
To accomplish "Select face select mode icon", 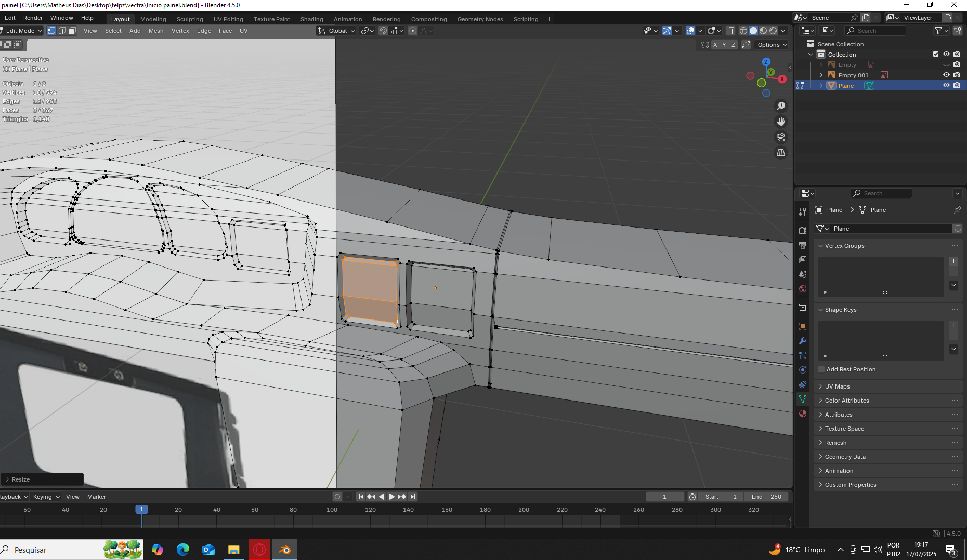I will [72, 31].
